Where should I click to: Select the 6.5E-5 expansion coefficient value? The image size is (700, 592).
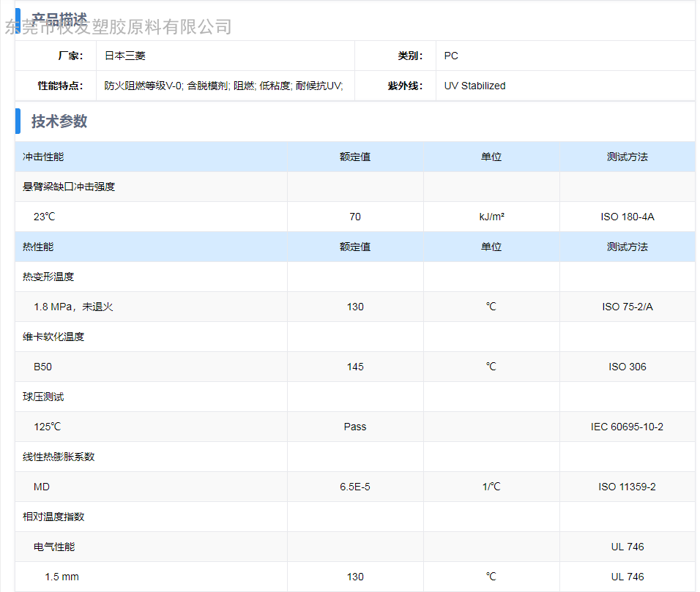click(x=355, y=487)
